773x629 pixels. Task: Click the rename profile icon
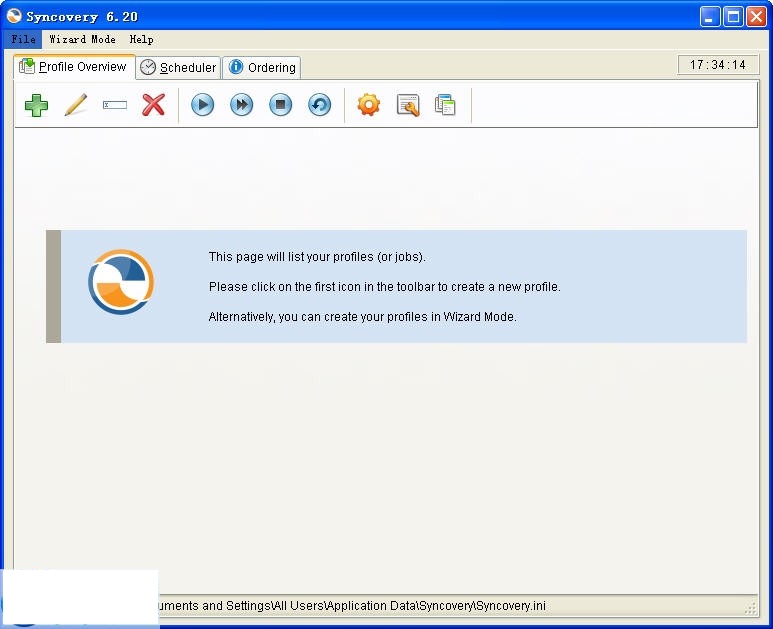(115, 105)
